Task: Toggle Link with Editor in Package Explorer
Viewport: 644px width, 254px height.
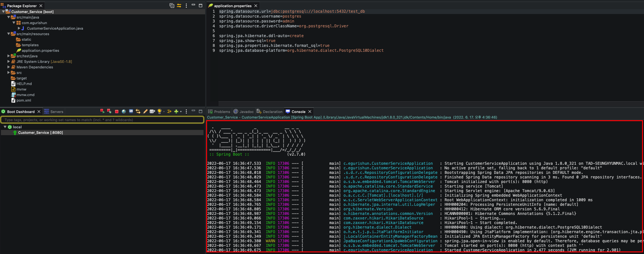Action: coord(179,6)
